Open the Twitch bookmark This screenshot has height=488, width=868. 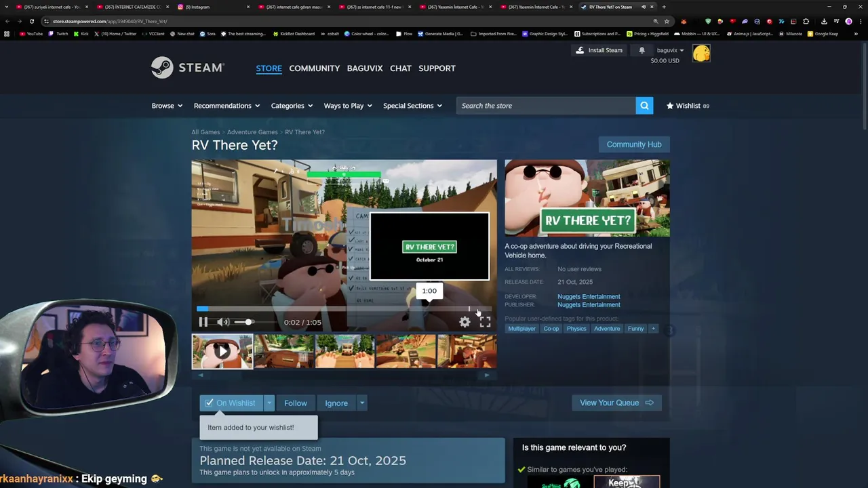tap(58, 33)
